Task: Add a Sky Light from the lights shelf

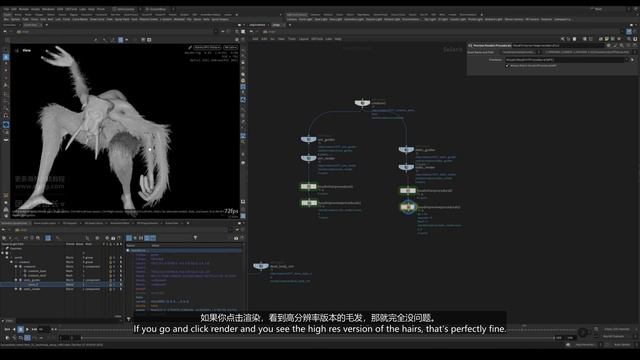Action: coord(430,19)
